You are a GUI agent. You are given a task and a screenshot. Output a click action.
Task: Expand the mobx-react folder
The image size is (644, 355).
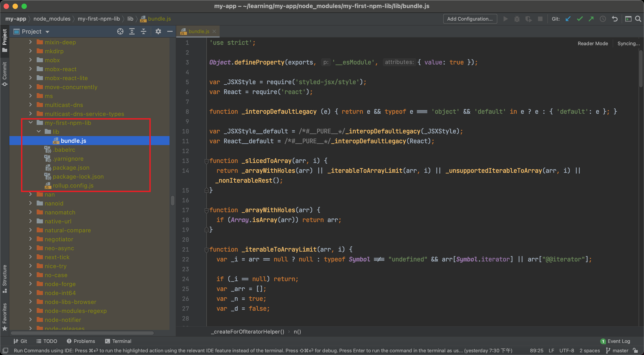coord(31,69)
